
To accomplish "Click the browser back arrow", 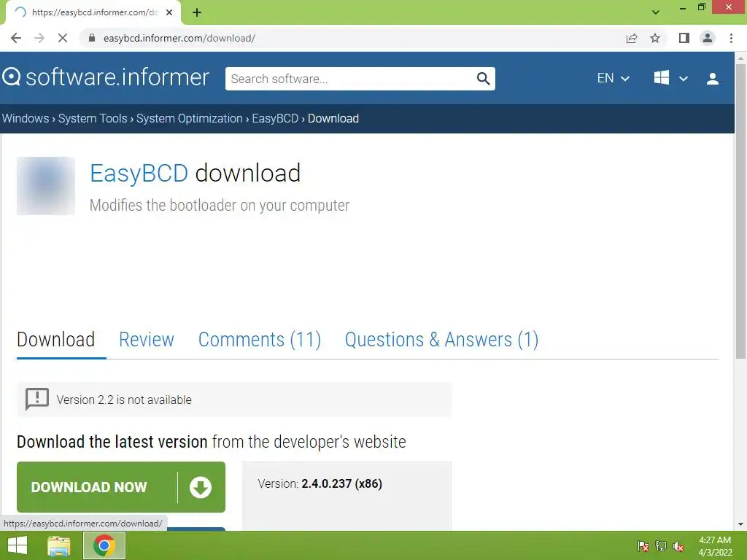I will [x=16, y=38].
